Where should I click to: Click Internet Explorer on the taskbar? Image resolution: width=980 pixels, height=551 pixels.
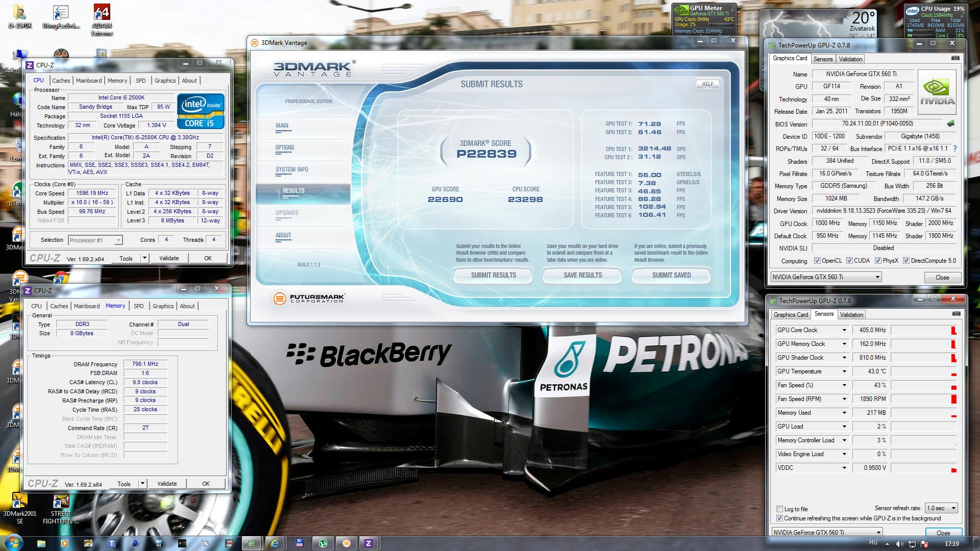(x=275, y=543)
